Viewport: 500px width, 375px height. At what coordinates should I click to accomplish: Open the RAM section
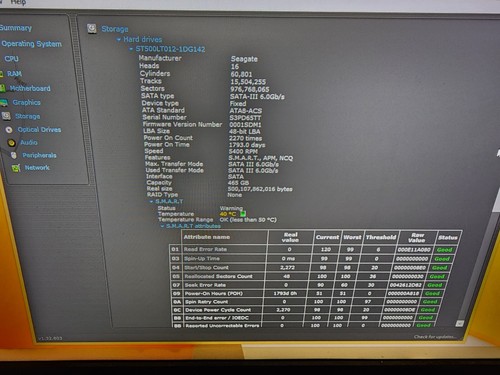pyautogui.click(x=14, y=74)
